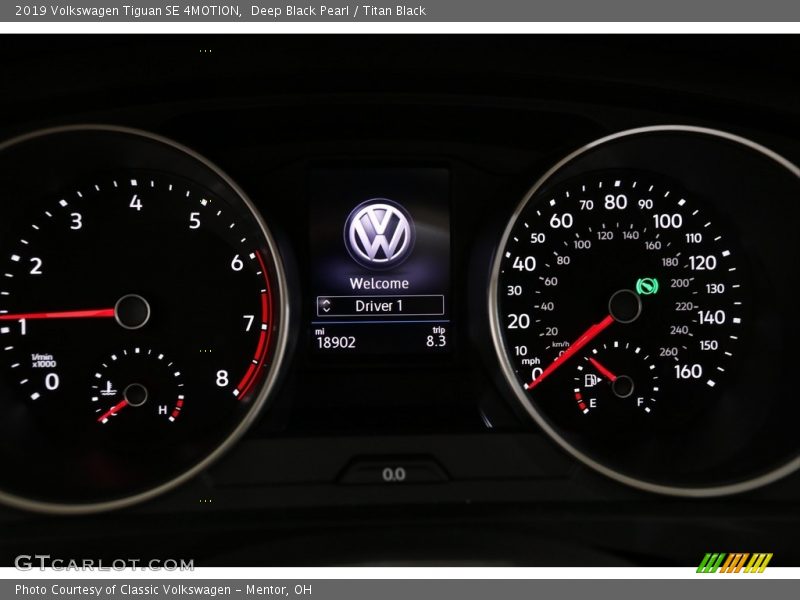Viewport: 800px width, 600px height.
Task: Click the F marker on fuel gauge
Action: (x=640, y=402)
